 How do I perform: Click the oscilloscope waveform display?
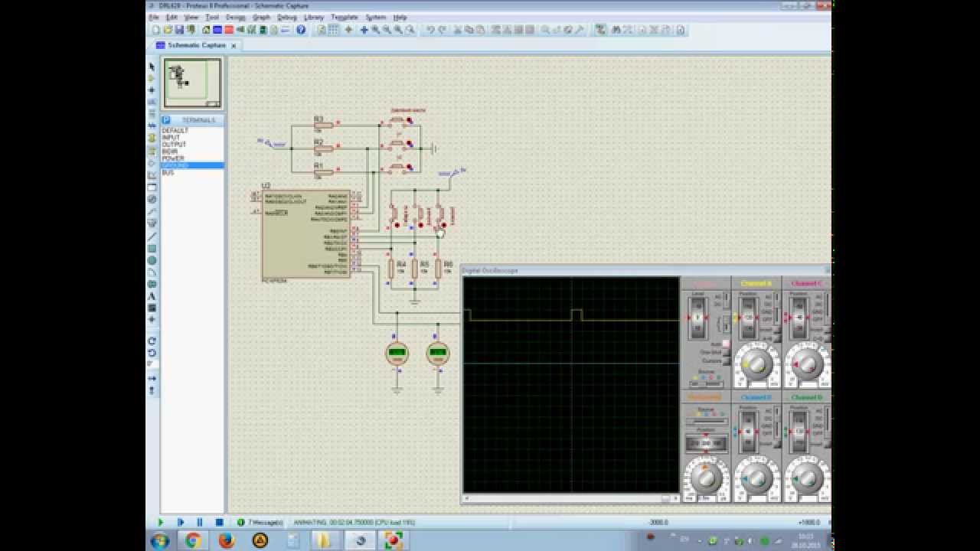point(571,385)
